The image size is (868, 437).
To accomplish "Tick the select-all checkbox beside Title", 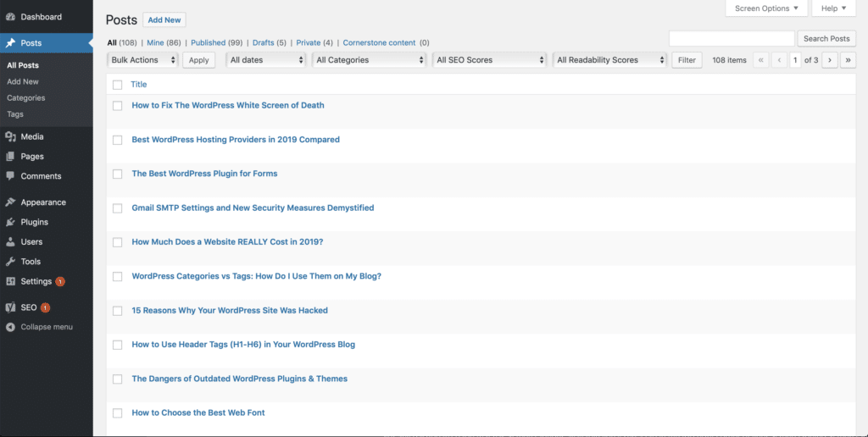I will pyautogui.click(x=117, y=85).
